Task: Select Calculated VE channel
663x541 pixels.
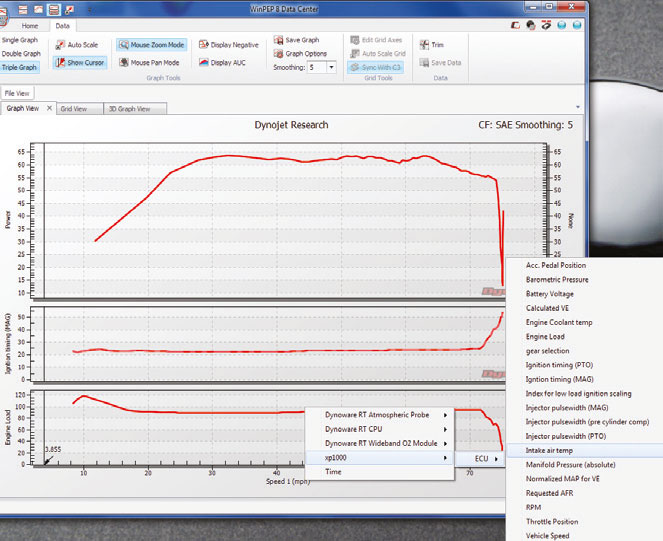Action: pos(547,308)
